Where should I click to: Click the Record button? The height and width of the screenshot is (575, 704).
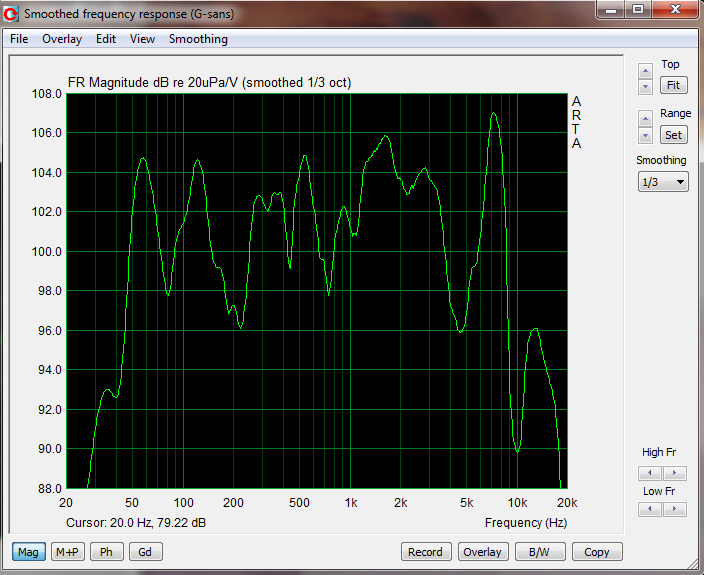[x=425, y=552]
